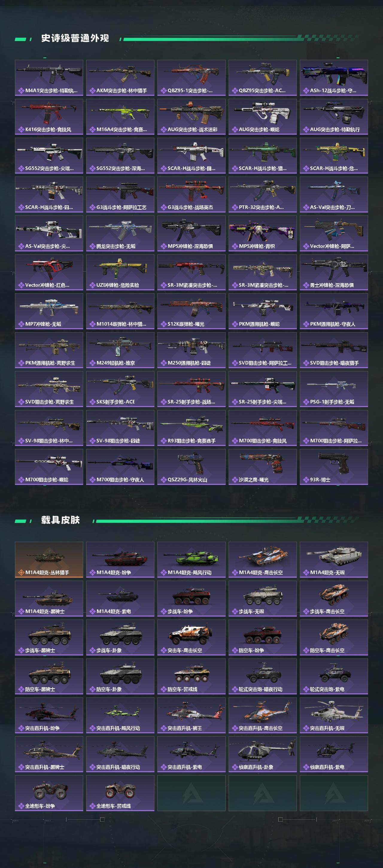Choose the M249轻机枪-维京 skin tile

click(120, 350)
